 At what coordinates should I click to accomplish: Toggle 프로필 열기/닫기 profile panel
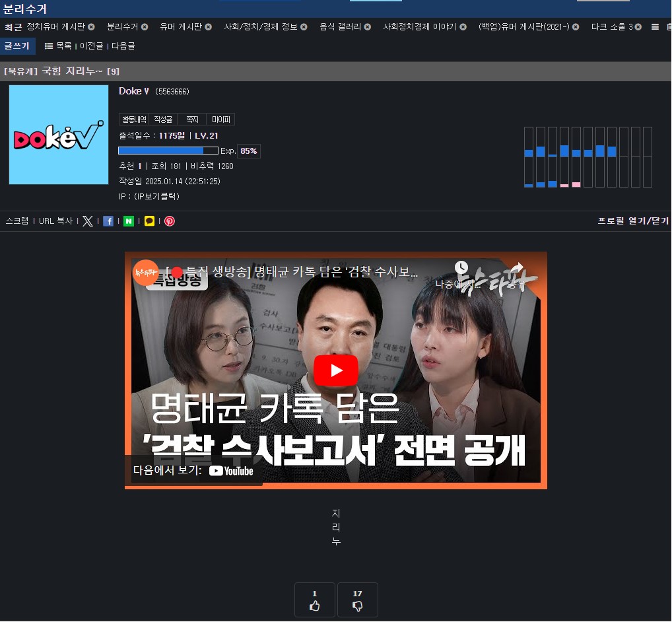632,221
